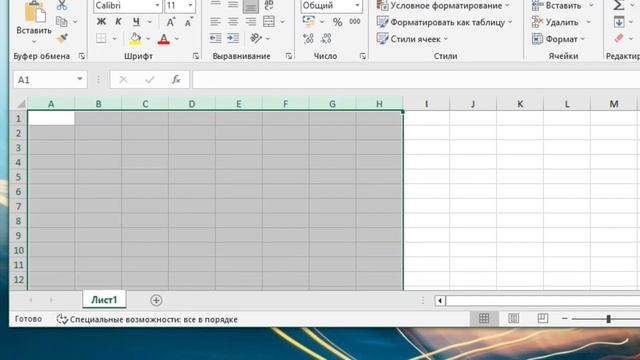Open the Общий number format dropdown
The width and height of the screenshot is (640, 360).
pyautogui.click(x=357, y=6)
